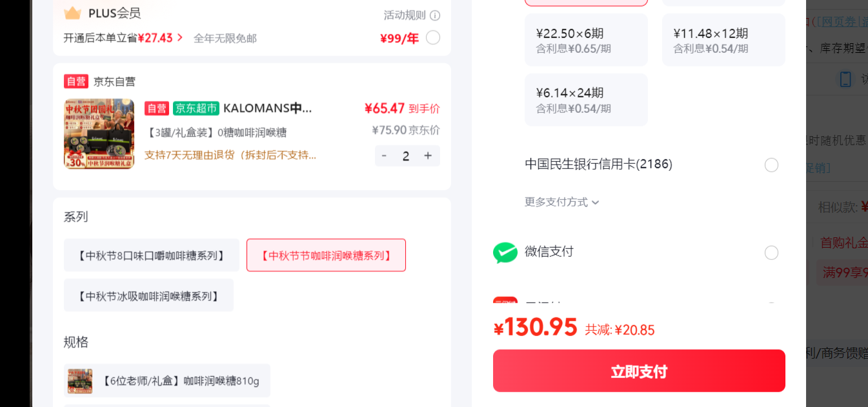Expand 更多支付方式 dropdown
Image resolution: width=868 pixels, height=407 pixels.
[x=561, y=202]
